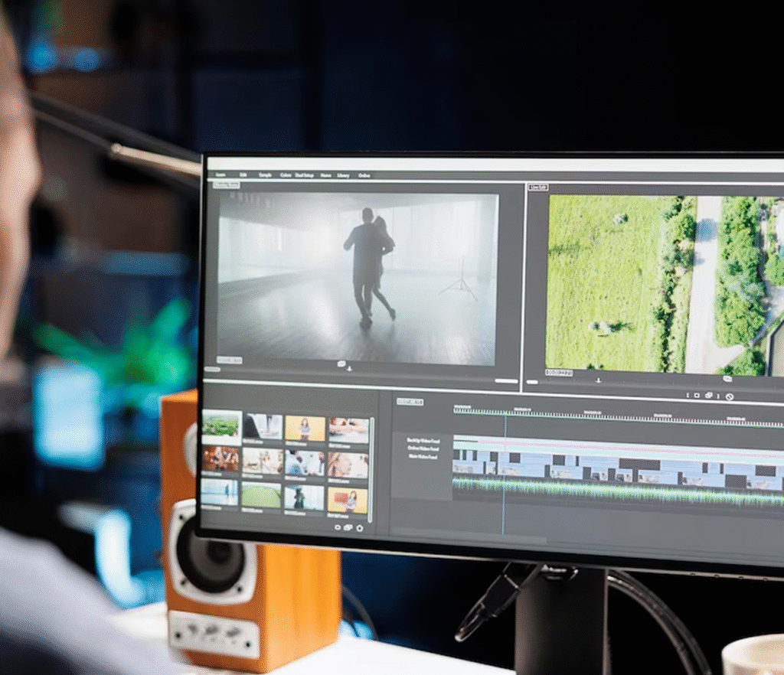Screen dimensions: 784x675
Task: Click the media bin vertical scrollbar
Action: click(x=372, y=459)
